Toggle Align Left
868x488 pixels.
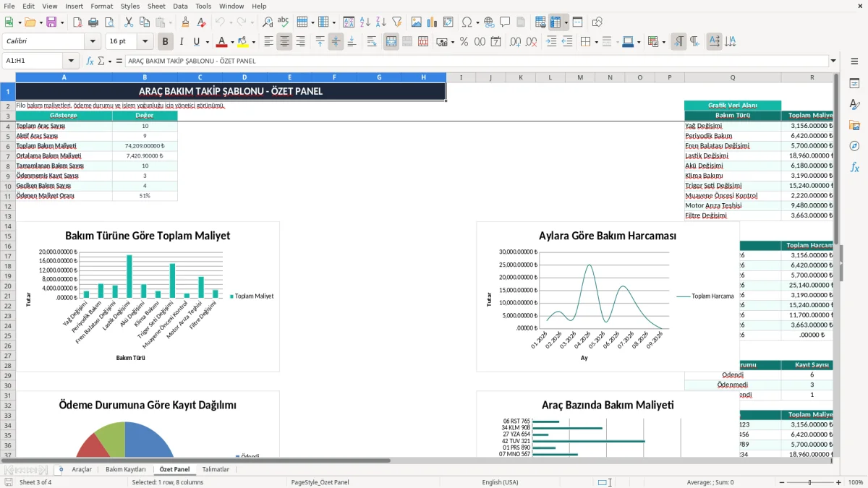point(269,42)
